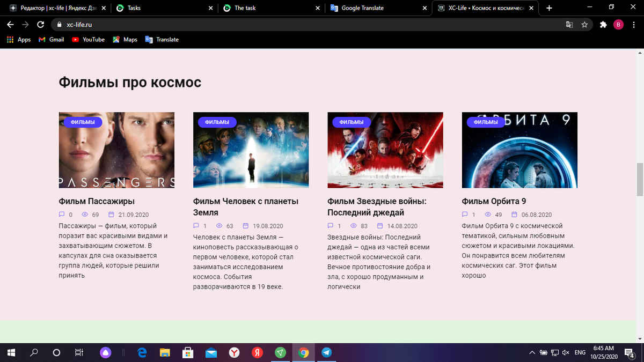This screenshot has width=644, height=362.
Task: Click the address bar URL xc-life.ru
Action: [x=79, y=25]
